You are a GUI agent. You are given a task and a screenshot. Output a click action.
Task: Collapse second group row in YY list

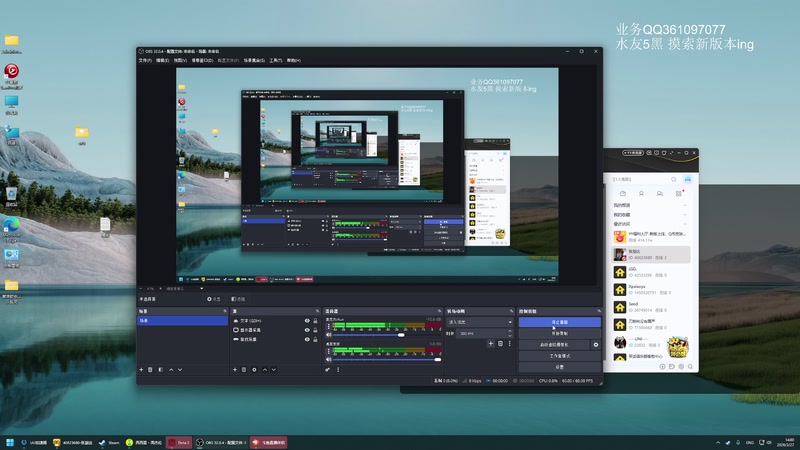pos(684,214)
